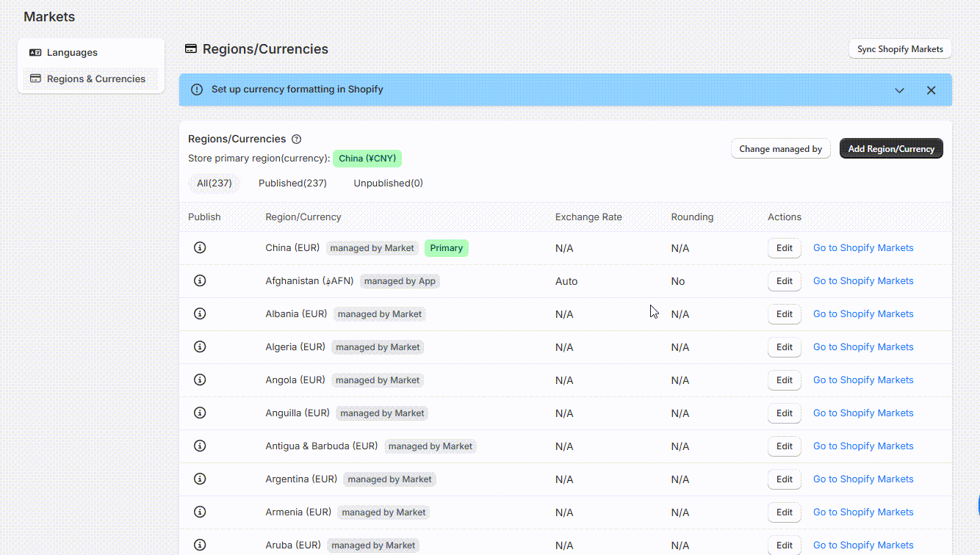Dismiss the currency formatting banner
Image resolution: width=980 pixels, height=555 pixels.
931,90
